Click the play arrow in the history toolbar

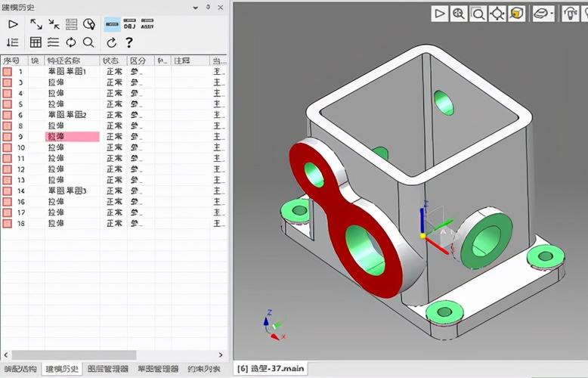click(x=13, y=24)
